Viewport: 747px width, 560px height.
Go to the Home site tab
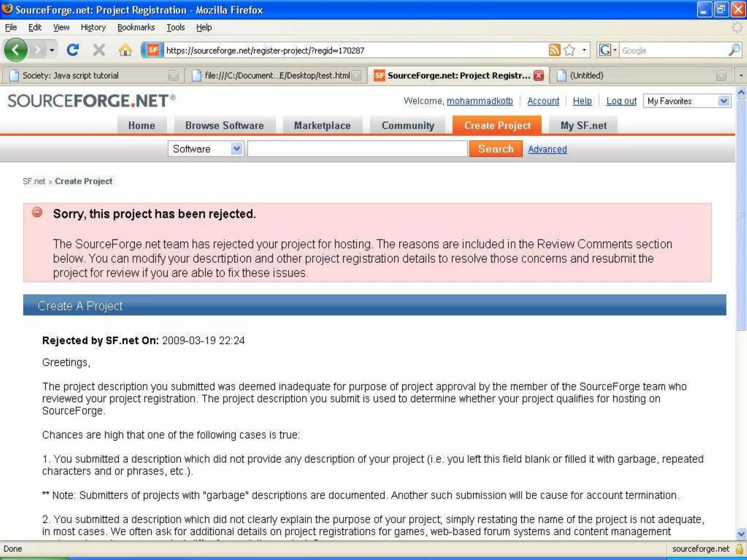point(142,125)
